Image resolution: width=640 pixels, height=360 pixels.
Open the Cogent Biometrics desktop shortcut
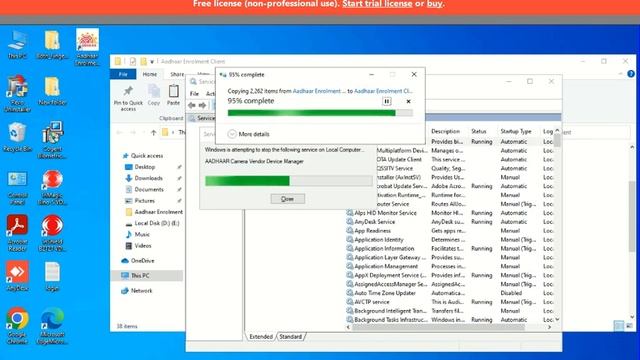pyautogui.click(x=52, y=140)
